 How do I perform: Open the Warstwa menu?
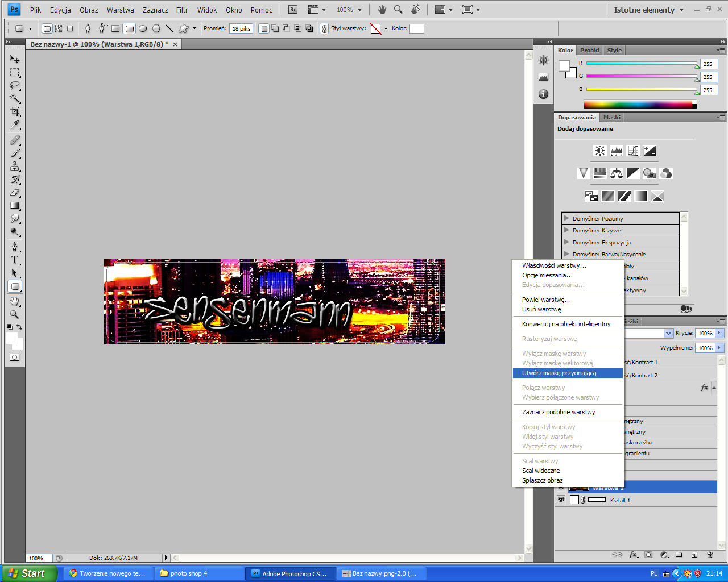pos(121,10)
